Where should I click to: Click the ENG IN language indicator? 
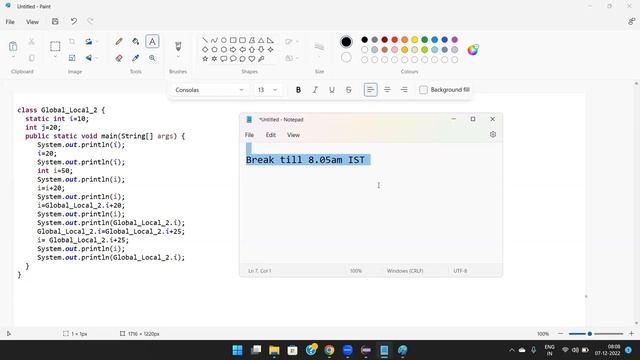(x=549, y=350)
